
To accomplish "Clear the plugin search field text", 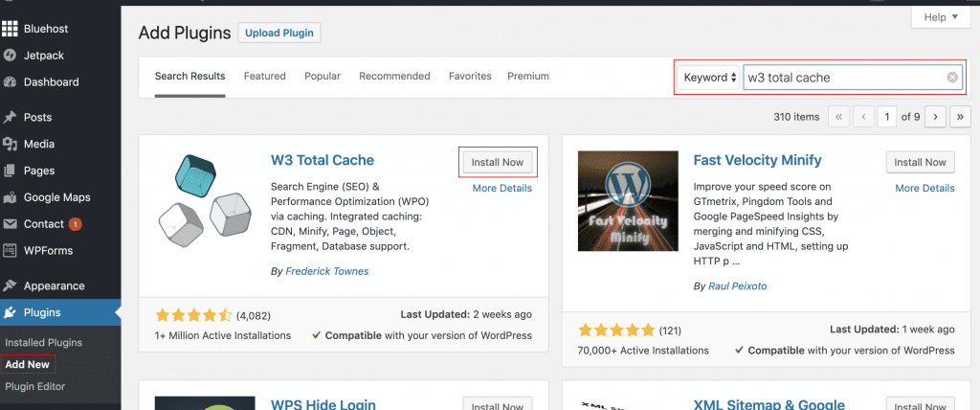I will point(952,78).
